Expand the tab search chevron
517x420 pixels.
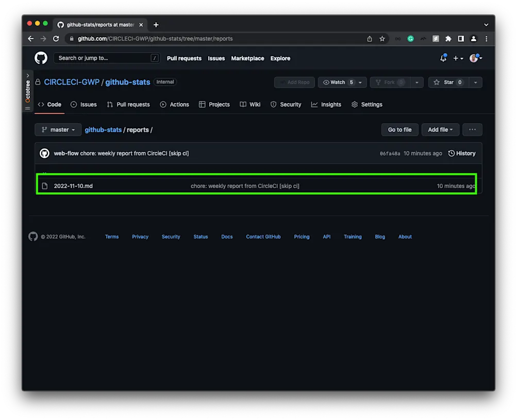(486, 25)
